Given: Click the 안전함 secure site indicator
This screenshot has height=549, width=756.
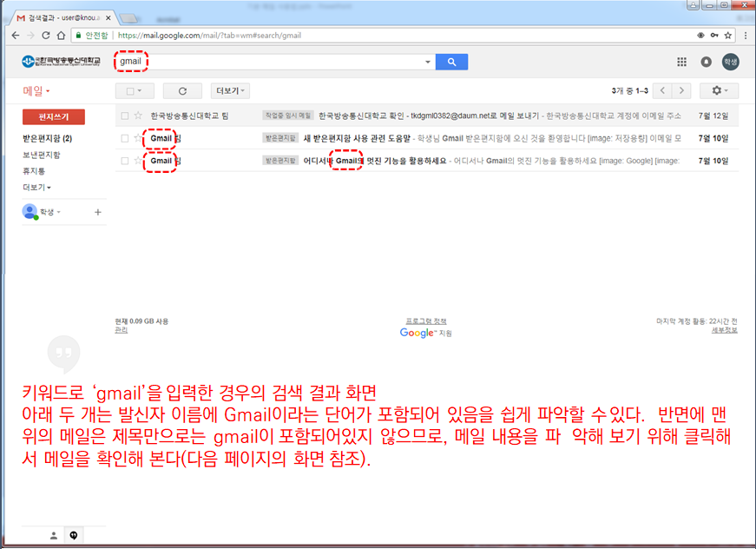Looking at the screenshot, I should coord(92,36).
